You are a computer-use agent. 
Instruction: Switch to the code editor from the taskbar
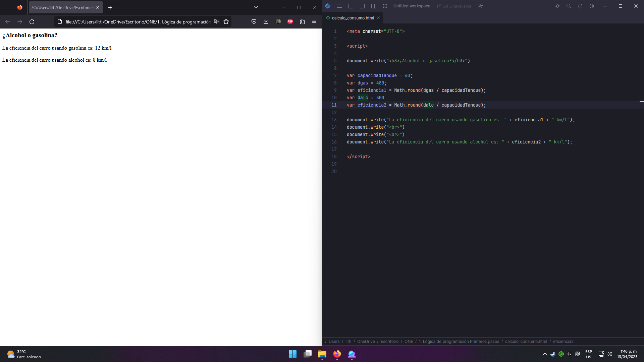[352, 354]
